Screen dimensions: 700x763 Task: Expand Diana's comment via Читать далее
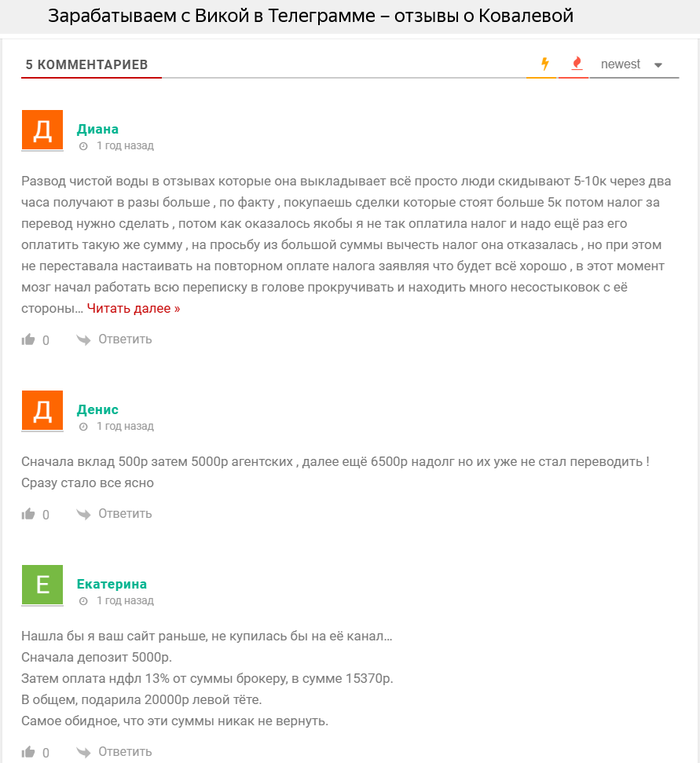pyautogui.click(x=134, y=308)
